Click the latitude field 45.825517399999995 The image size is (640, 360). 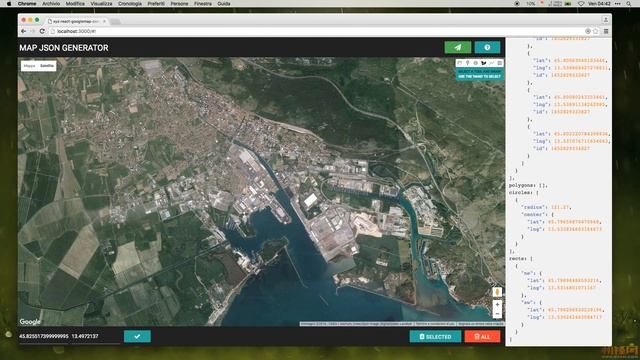(44, 336)
